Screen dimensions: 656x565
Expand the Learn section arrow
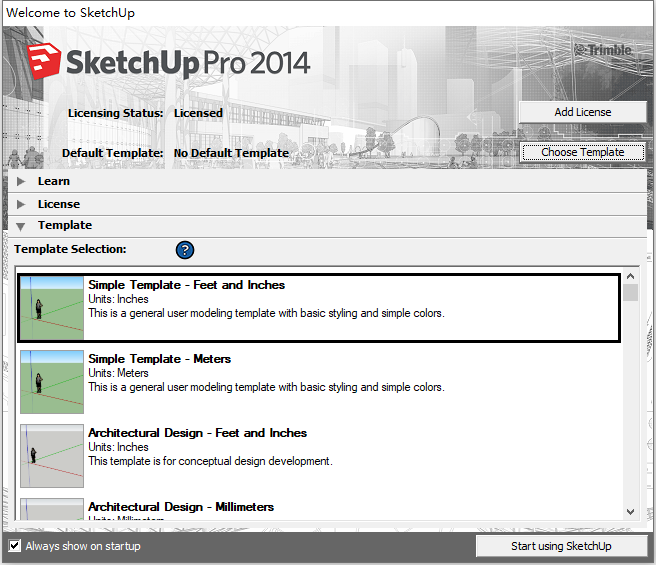(21, 181)
